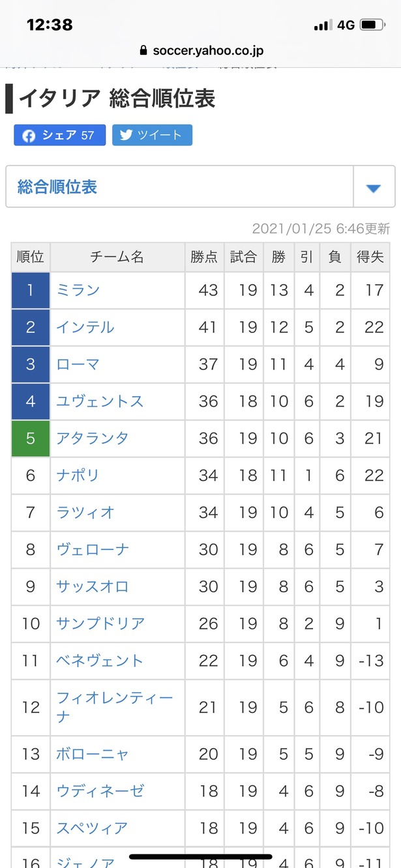Screen dimensions: 401x868
Task: Click the 勝点 column header
Action: [x=204, y=257]
